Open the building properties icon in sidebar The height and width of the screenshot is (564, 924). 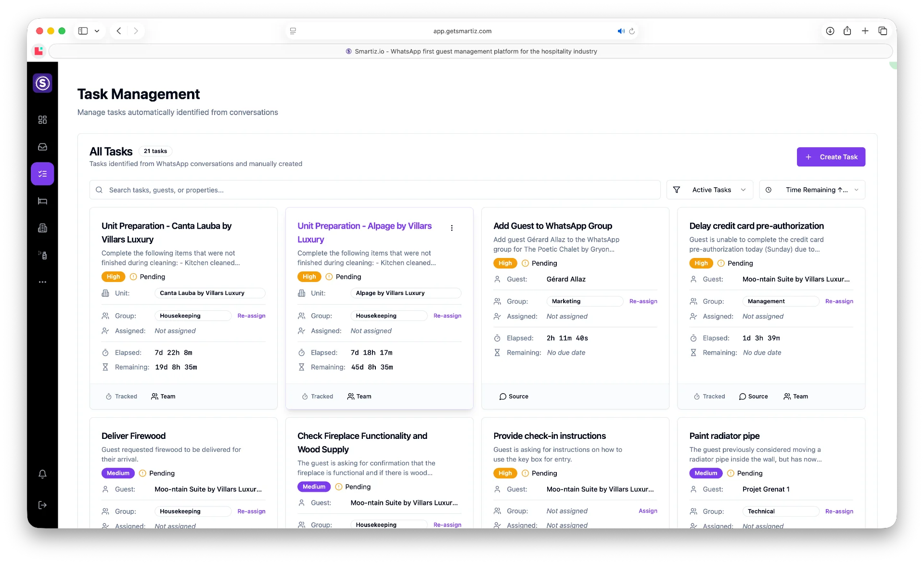pyautogui.click(x=42, y=228)
